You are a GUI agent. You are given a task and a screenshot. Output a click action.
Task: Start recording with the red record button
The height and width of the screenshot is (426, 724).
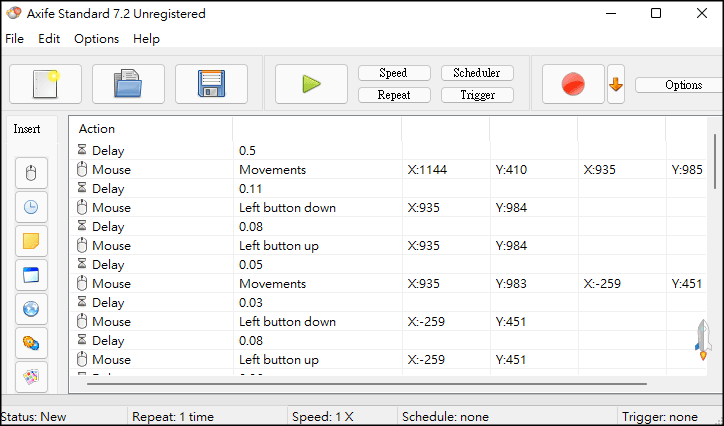(x=573, y=84)
